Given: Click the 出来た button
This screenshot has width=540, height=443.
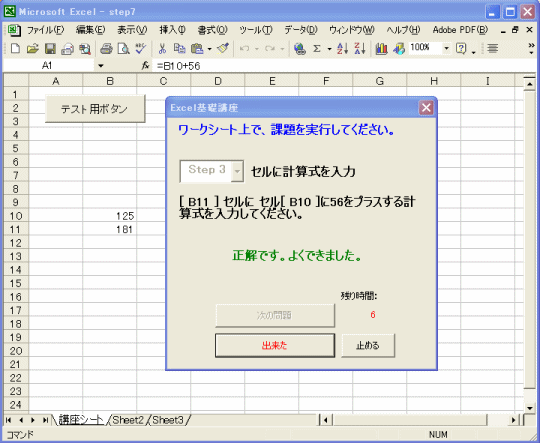Looking at the screenshot, I should click(x=275, y=346).
